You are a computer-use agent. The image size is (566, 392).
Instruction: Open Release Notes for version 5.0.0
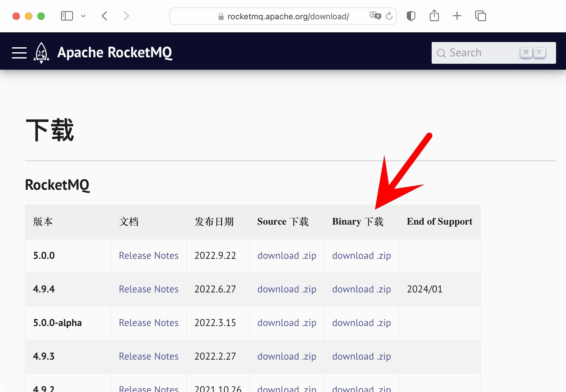149,256
